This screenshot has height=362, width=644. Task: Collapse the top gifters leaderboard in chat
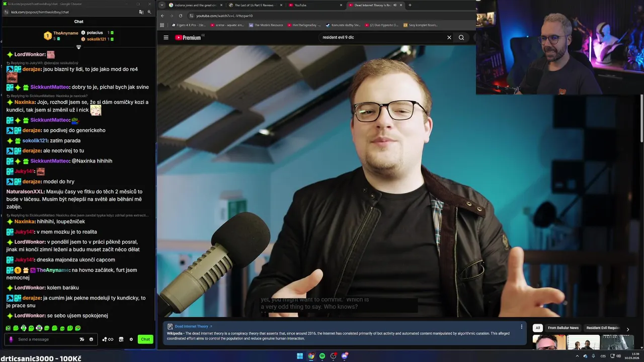pyautogui.click(x=78, y=47)
